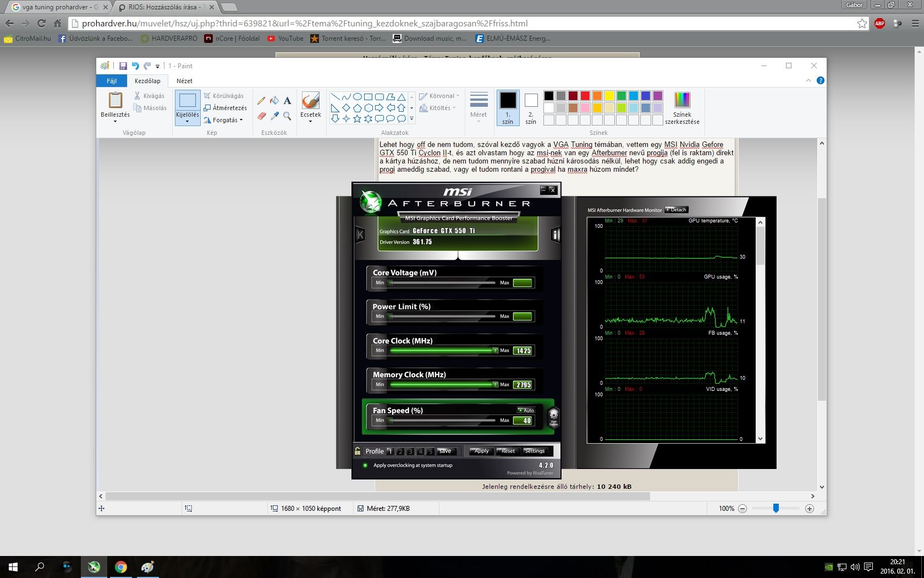
Task: Collapse the Paint ribbon with the chevron
Action: tap(808, 80)
